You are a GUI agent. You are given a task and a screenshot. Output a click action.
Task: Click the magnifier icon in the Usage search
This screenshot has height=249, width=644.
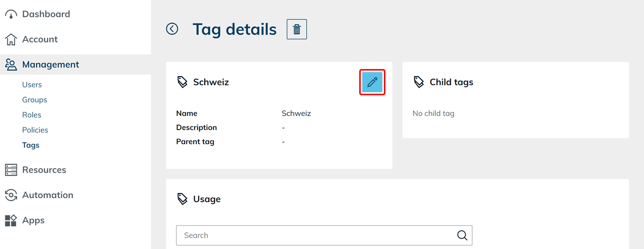click(462, 235)
